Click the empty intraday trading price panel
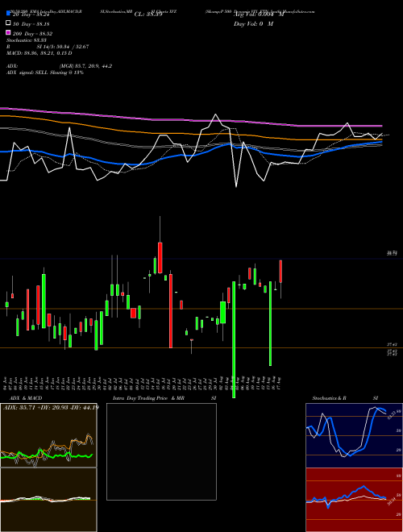 click(161, 451)
